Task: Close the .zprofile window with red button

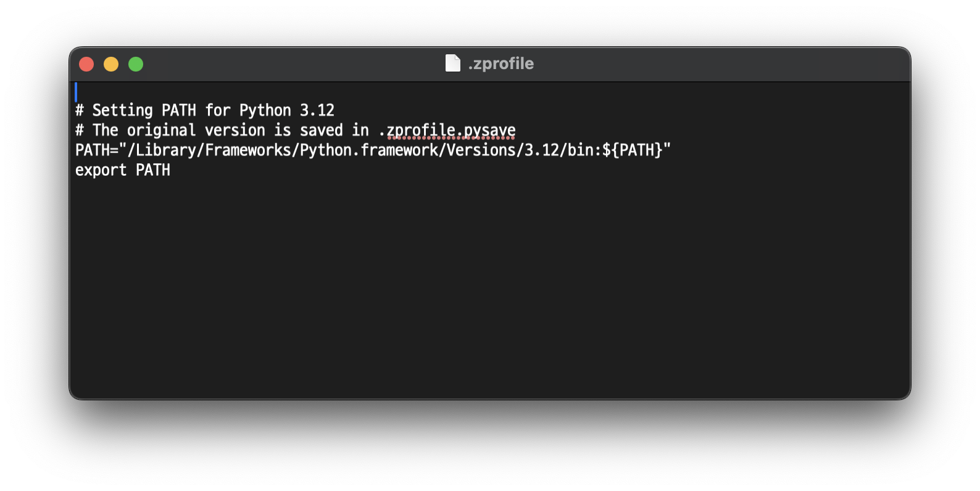Action: (86, 64)
